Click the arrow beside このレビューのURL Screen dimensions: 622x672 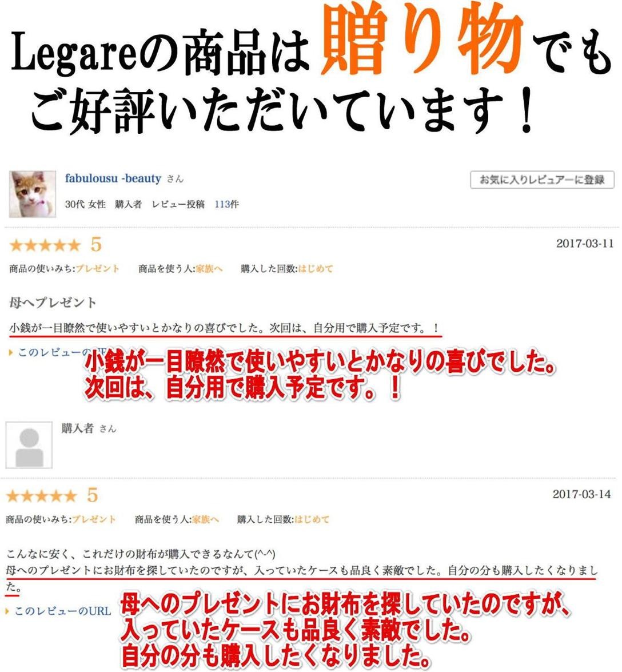[x=7, y=611]
